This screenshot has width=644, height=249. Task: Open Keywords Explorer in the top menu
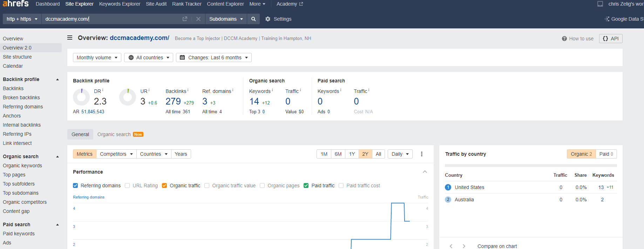120,4
